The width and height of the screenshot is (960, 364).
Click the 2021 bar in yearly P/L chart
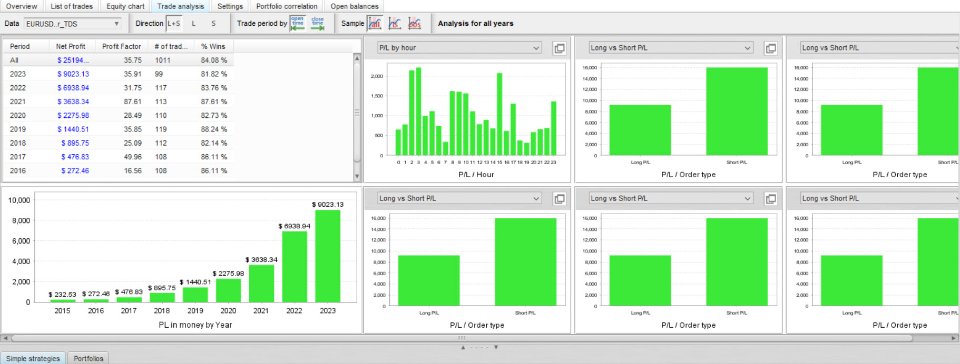261,283
